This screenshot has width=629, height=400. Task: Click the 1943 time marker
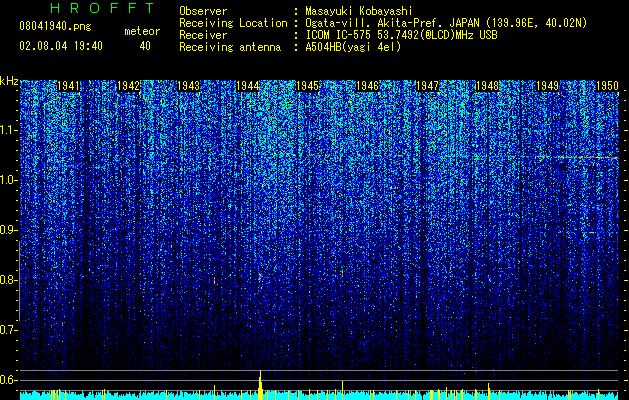tap(188, 86)
